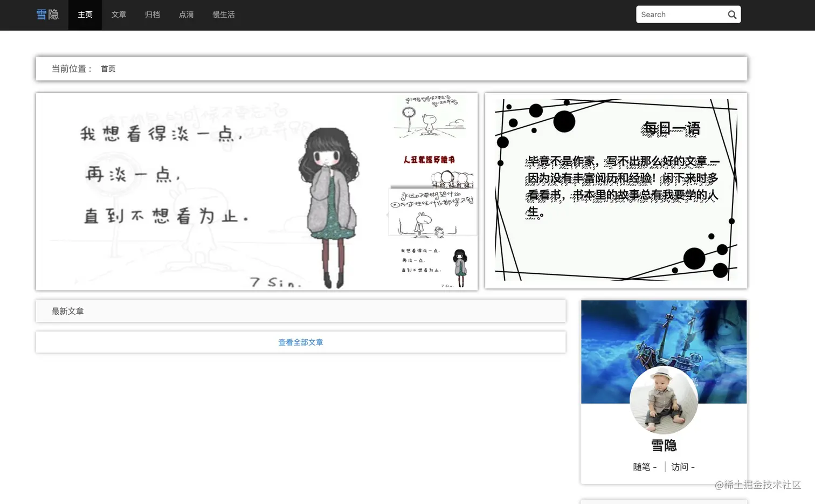Screen dimensions: 815x504
Task: Click the 雪隐 site logo
Action: pos(47,15)
